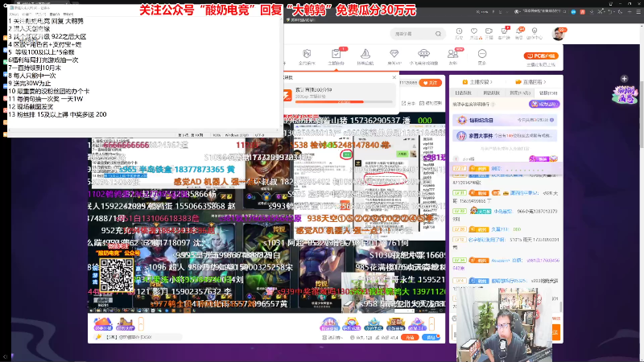Viewport: 644px width, 362px height.
Task: Click the link right of the share link
Action: [431, 104]
